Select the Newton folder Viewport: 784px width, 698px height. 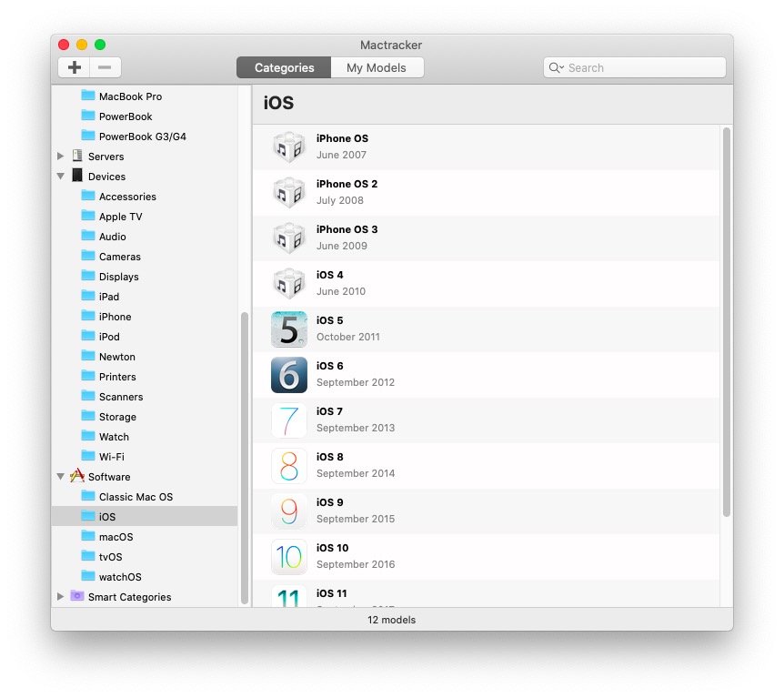pyautogui.click(x=144, y=356)
